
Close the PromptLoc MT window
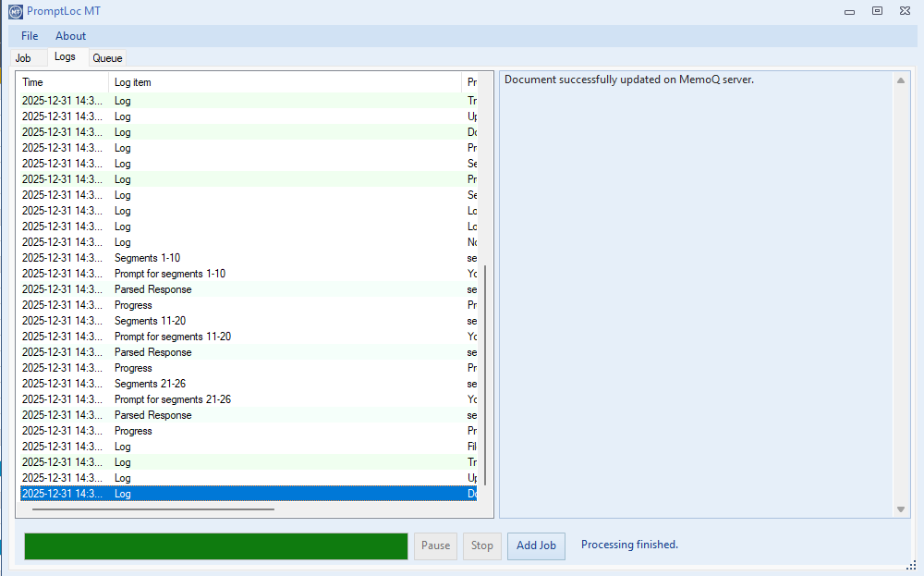(905, 11)
